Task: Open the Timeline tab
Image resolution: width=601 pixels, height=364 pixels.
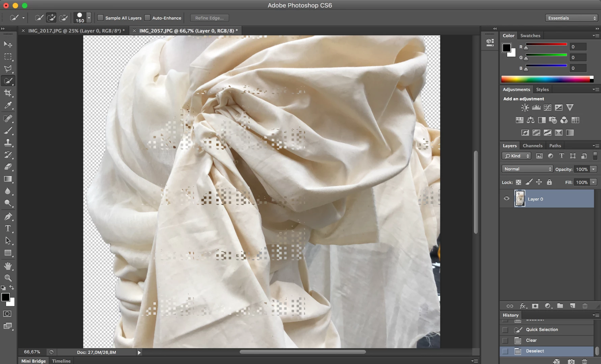Action: click(x=61, y=361)
